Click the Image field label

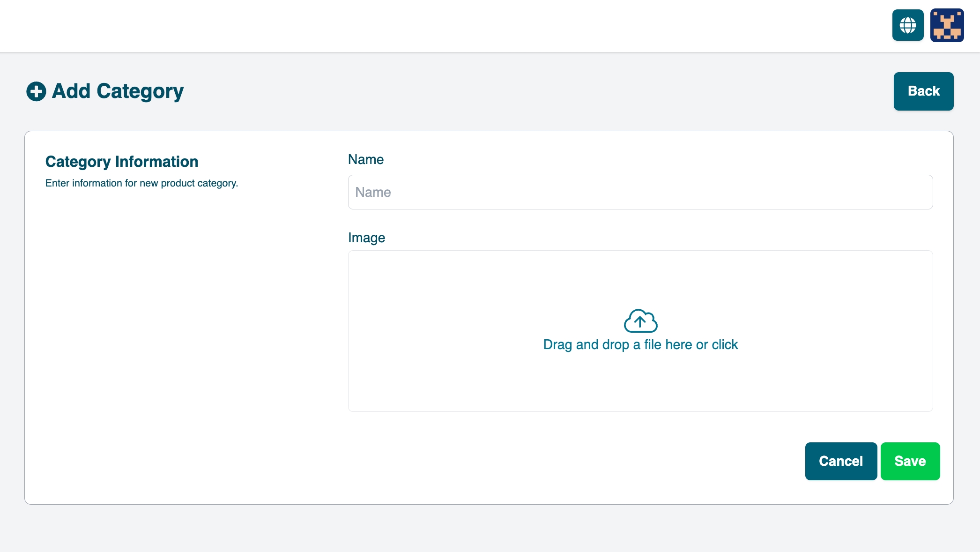pyautogui.click(x=366, y=238)
